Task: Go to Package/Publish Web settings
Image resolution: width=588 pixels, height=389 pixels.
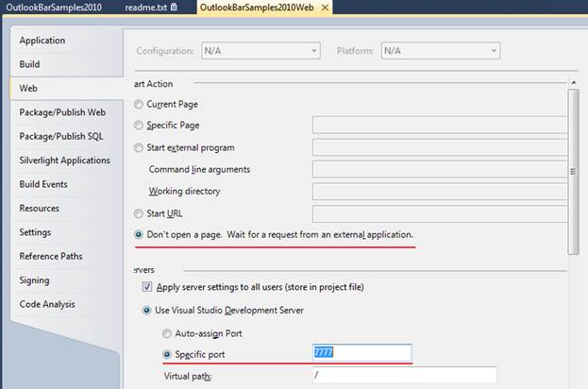Action: [62, 112]
